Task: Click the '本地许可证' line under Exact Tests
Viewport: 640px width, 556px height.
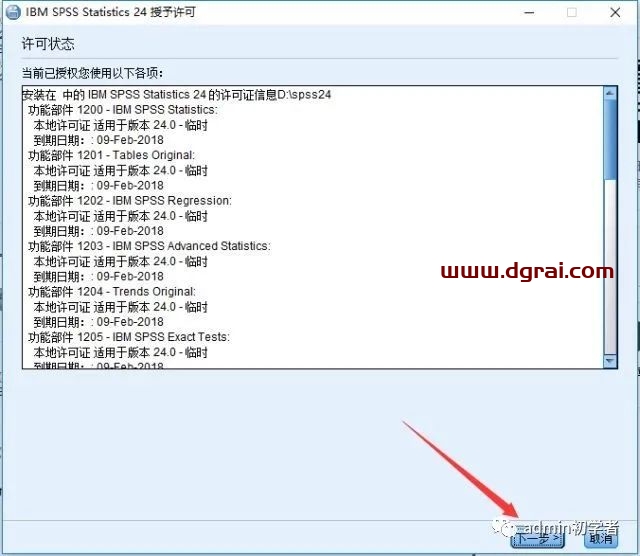Action: point(121,352)
